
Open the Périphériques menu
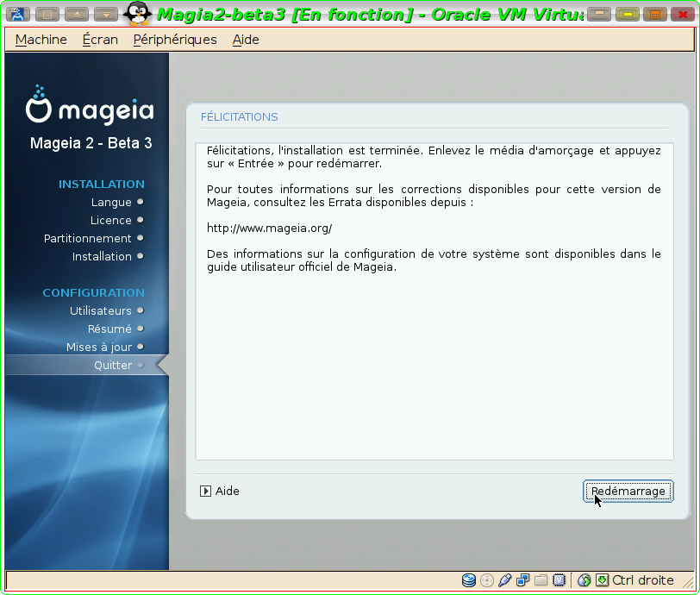175,40
